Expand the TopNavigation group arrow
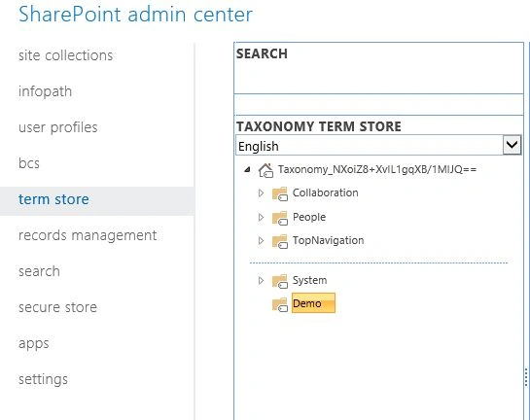This screenshot has height=420, width=530. [x=261, y=240]
